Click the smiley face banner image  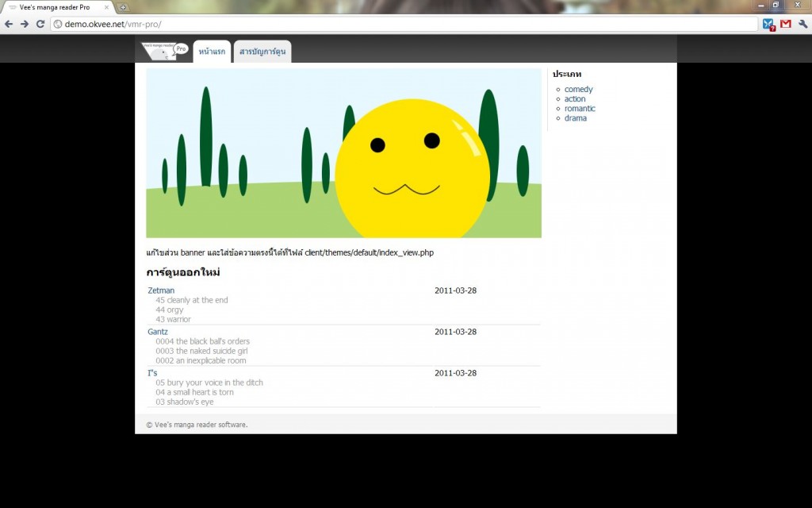click(344, 153)
